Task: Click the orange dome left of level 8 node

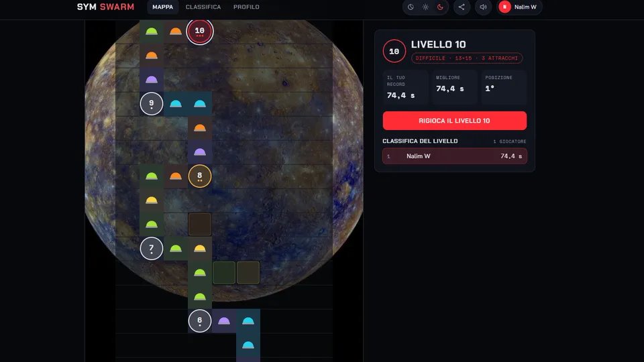Action: tap(176, 176)
